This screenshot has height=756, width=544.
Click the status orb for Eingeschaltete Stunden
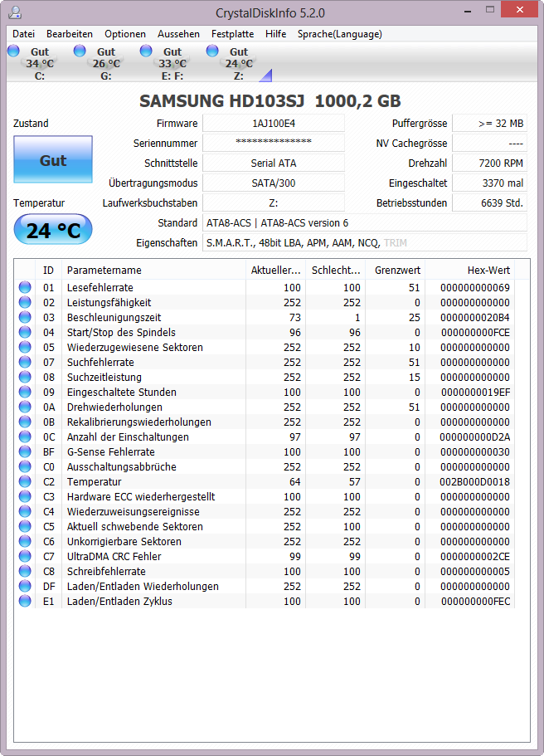tap(25, 392)
